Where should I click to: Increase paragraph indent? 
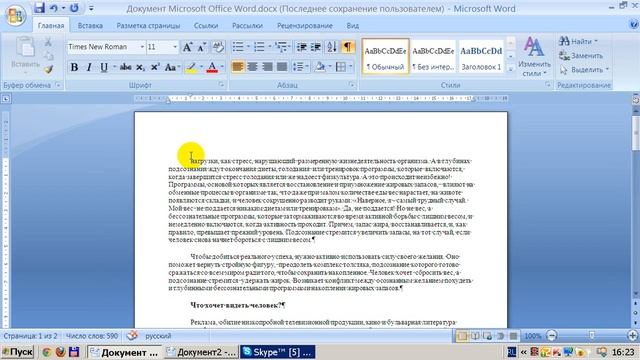click(316, 47)
